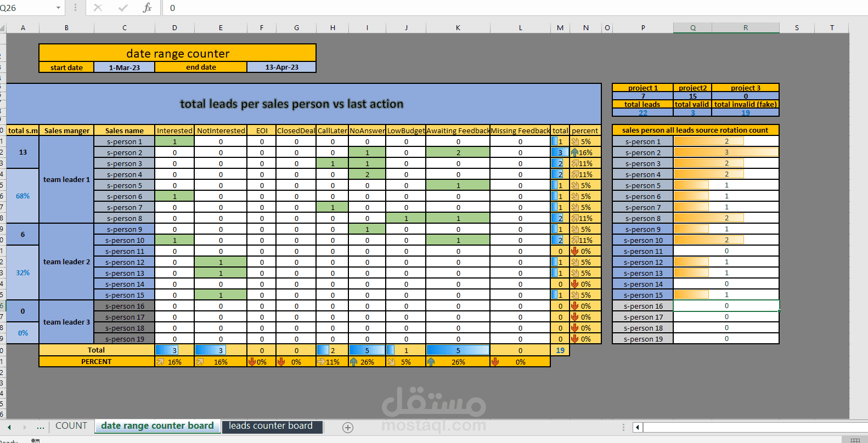Click the 32% team percentage cell
The height and width of the screenshot is (443, 868).
[22, 272]
